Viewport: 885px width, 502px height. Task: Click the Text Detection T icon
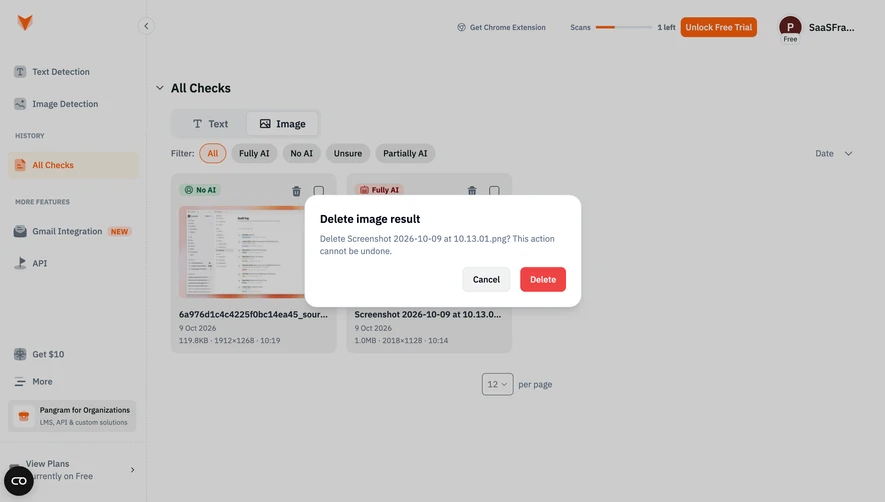[x=20, y=72]
